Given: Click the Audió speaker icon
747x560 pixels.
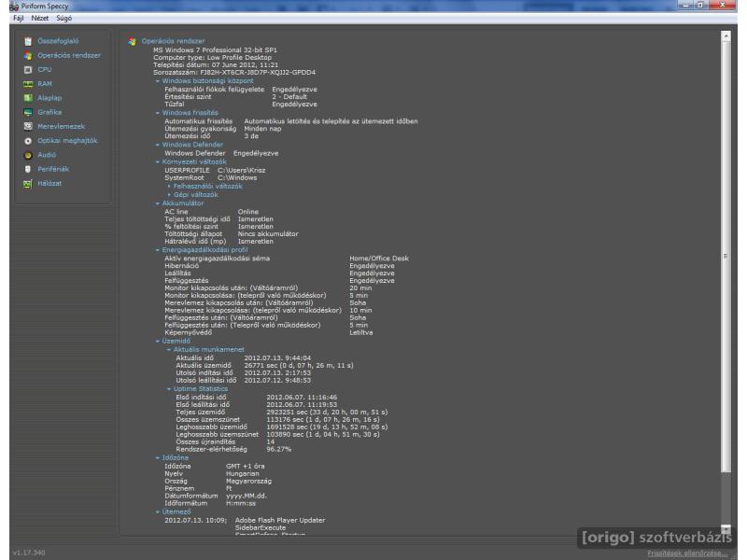Looking at the screenshot, I should [x=28, y=155].
